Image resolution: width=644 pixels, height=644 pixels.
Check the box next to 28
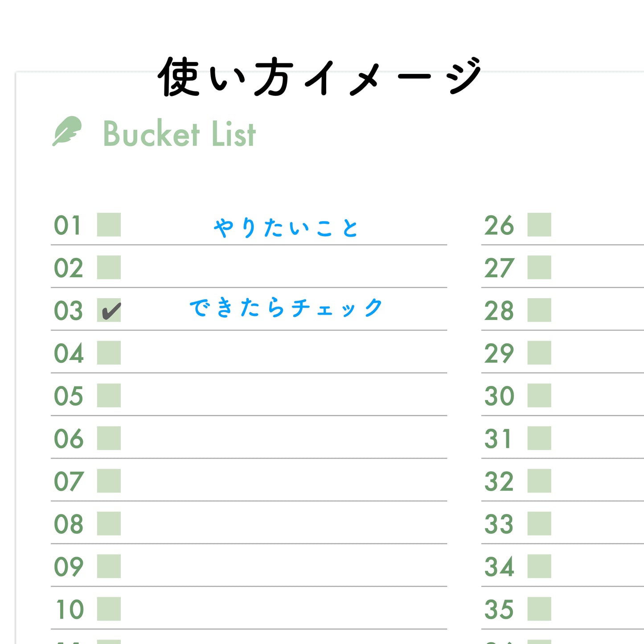coord(539,310)
